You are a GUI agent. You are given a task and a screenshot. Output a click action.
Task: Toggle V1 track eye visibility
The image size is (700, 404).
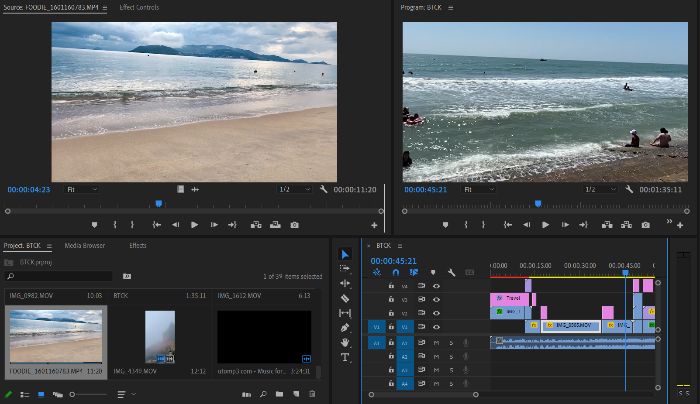(436, 327)
